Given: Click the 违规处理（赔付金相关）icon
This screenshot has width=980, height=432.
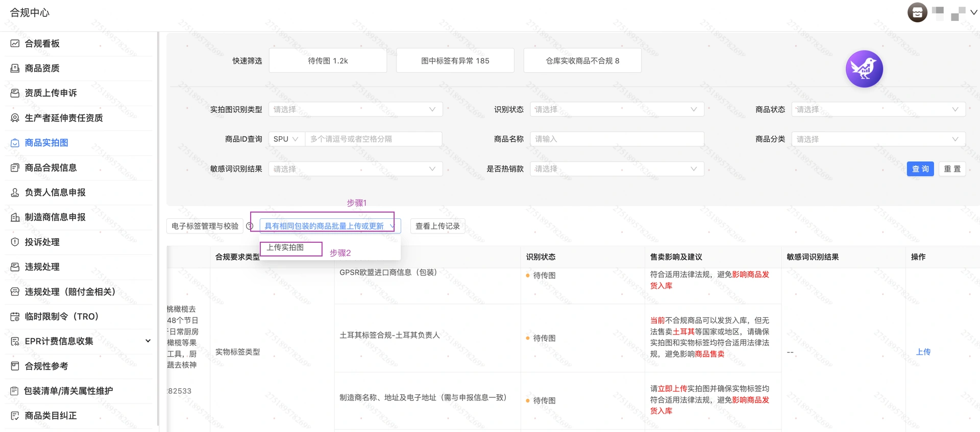Looking at the screenshot, I should coord(15,292).
